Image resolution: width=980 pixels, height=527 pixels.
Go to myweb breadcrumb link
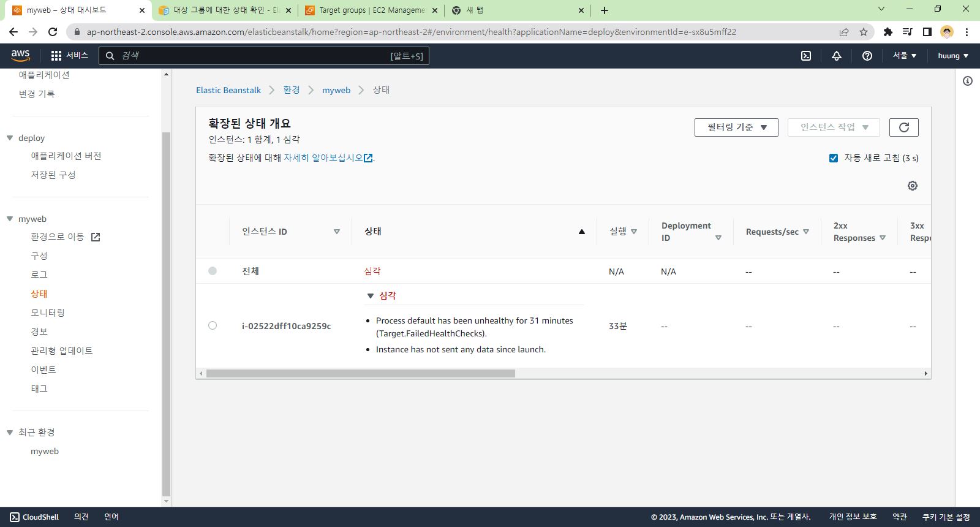(336, 90)
